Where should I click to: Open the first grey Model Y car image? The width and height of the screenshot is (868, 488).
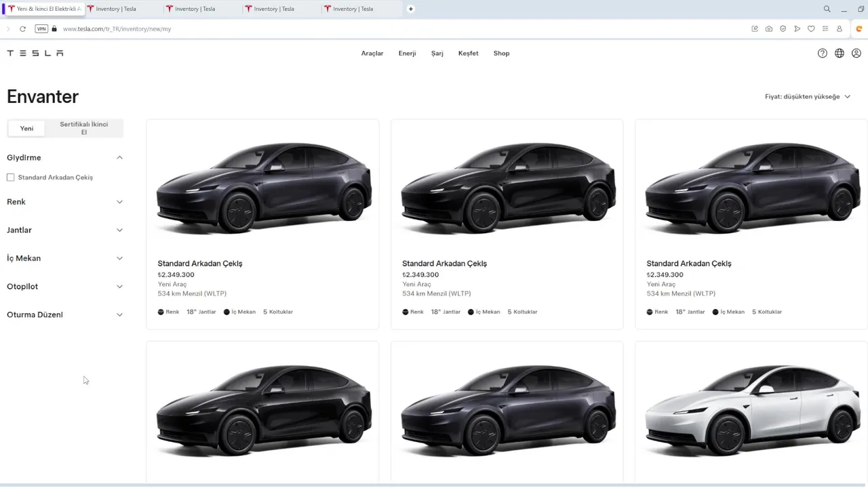point(263,189)
